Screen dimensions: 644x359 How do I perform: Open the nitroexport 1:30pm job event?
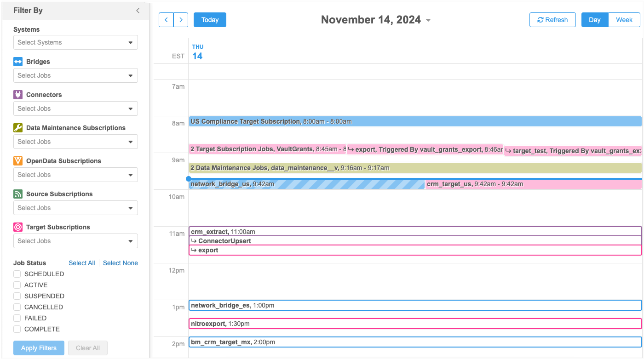pos(415,324)
